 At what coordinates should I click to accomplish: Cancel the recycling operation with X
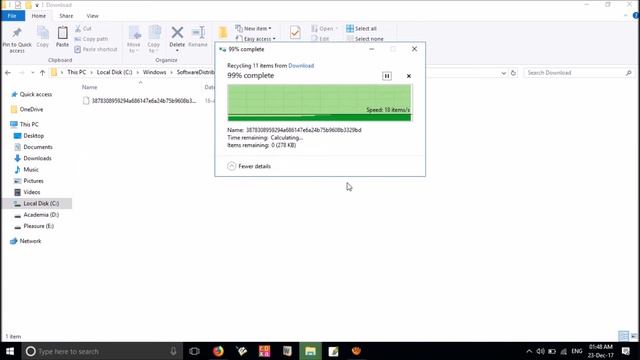409,76
